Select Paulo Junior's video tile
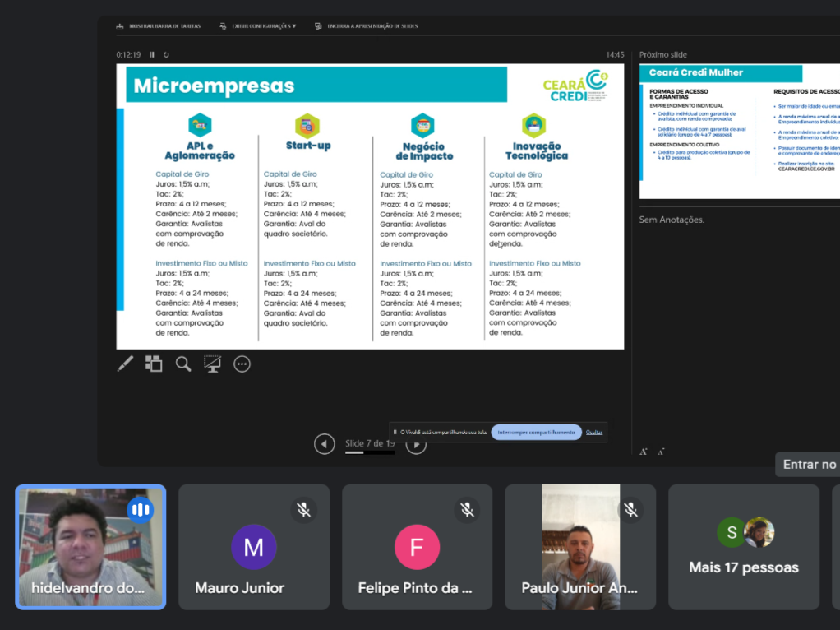Viewport: 840px width, 630px height. pyautogui.click(x=580, y=547)
